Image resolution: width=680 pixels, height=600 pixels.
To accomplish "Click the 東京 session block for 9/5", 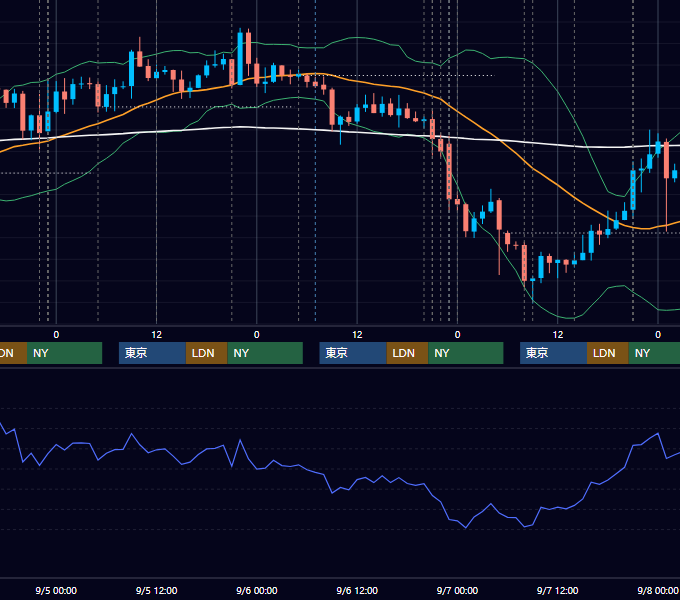I will click(x=152, y=353).
